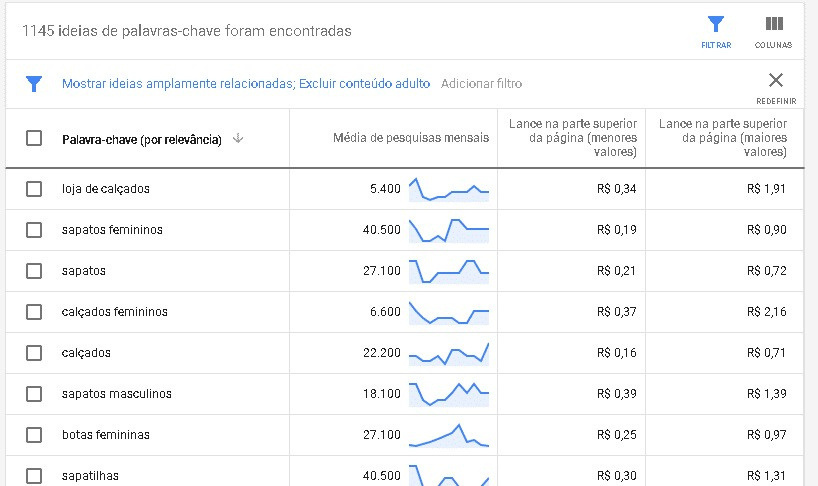This screenshot has height=486, width=818.
Task: Click the sapatos keyword text
Action: click(x=84, y=271)
